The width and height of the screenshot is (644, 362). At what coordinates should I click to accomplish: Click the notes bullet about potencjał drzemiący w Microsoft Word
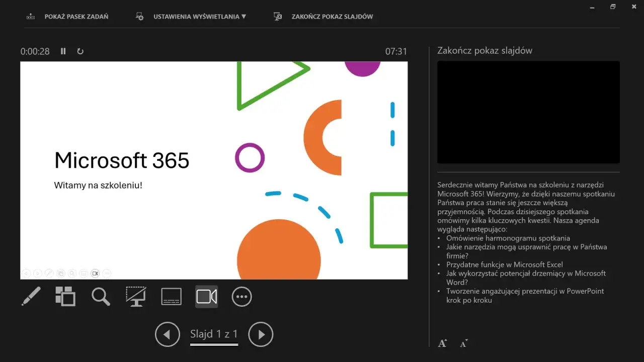[526, 278]
